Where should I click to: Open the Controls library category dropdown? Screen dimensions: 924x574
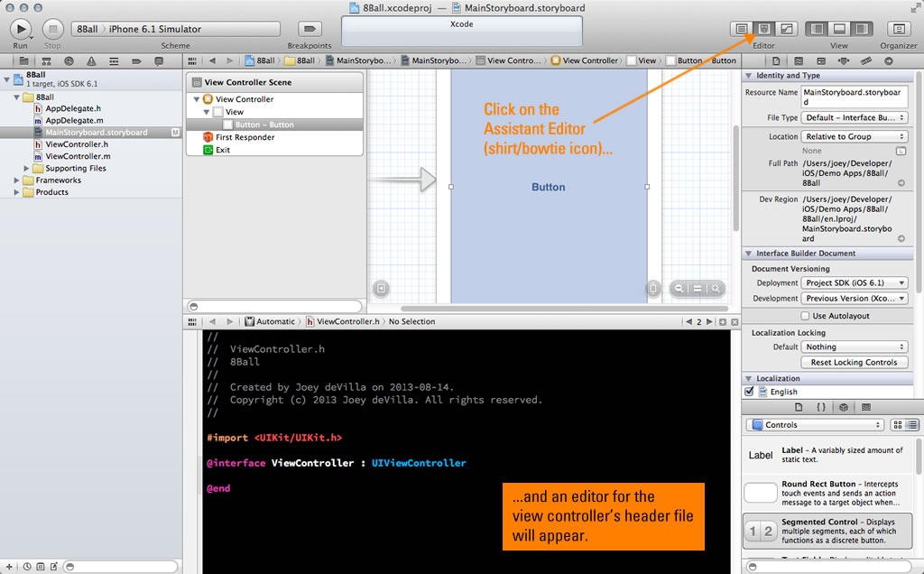816,425
